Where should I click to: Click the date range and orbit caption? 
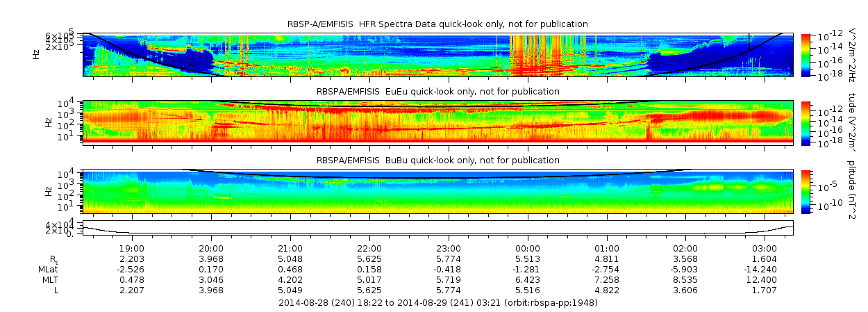pyautogui.click(x=437, y=303)
